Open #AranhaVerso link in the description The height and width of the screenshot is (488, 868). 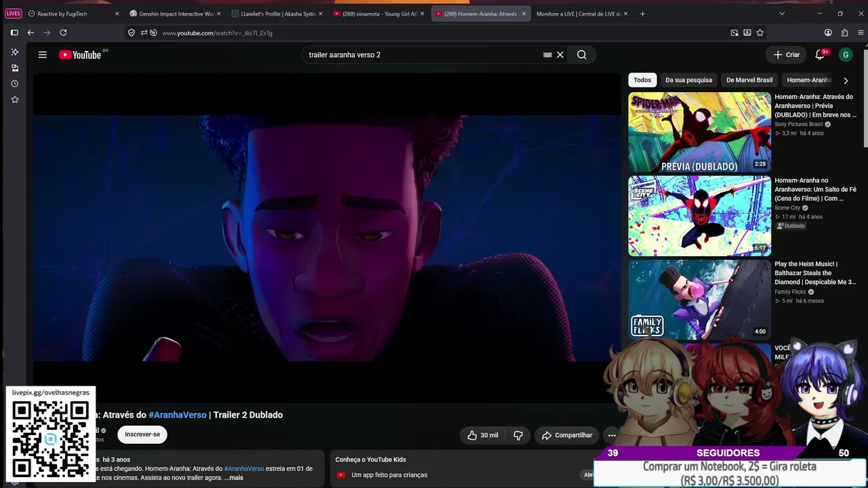244,468
